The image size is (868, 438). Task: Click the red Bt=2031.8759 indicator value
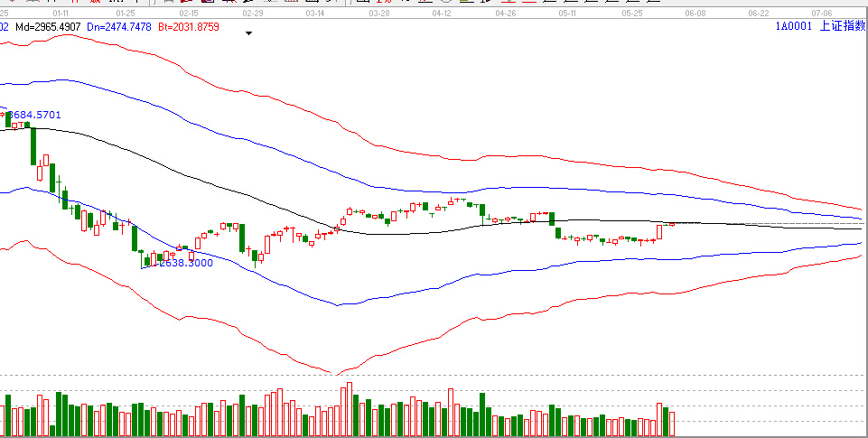[x=189, y=27]
